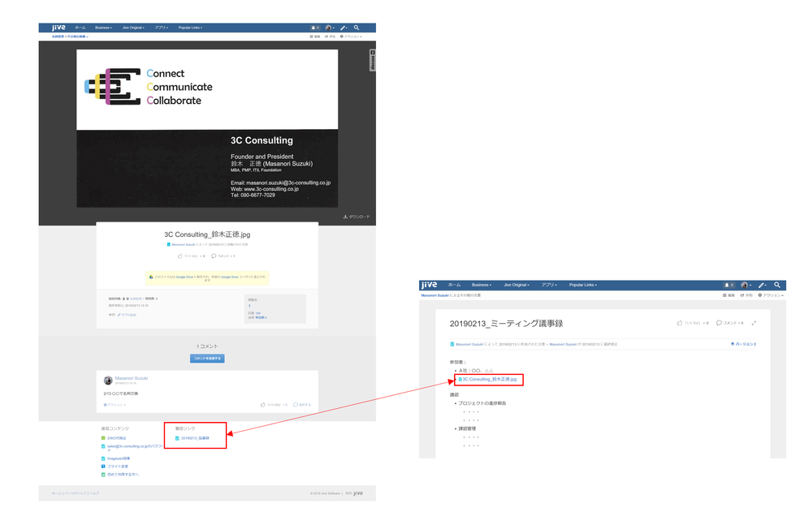This screenshot has width=812, height=529.
Task: Open the user avatar dropdown
Action: click(328, 27)
